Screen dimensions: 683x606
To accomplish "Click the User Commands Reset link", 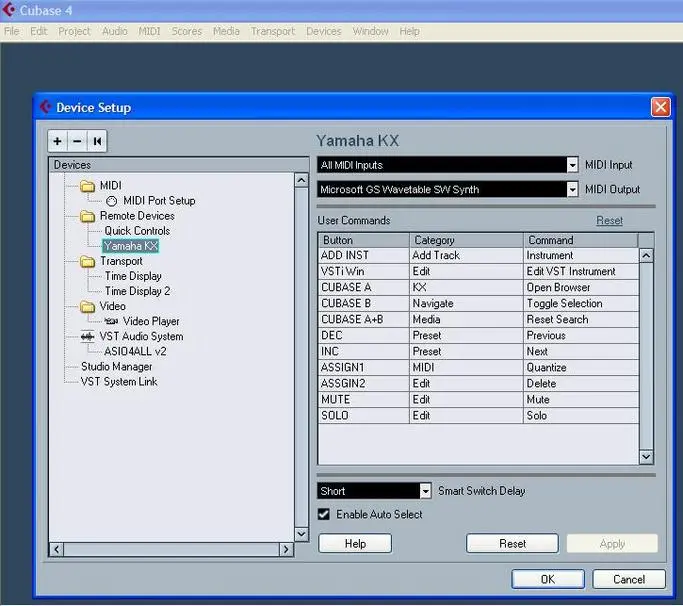I will click(609, 220).
